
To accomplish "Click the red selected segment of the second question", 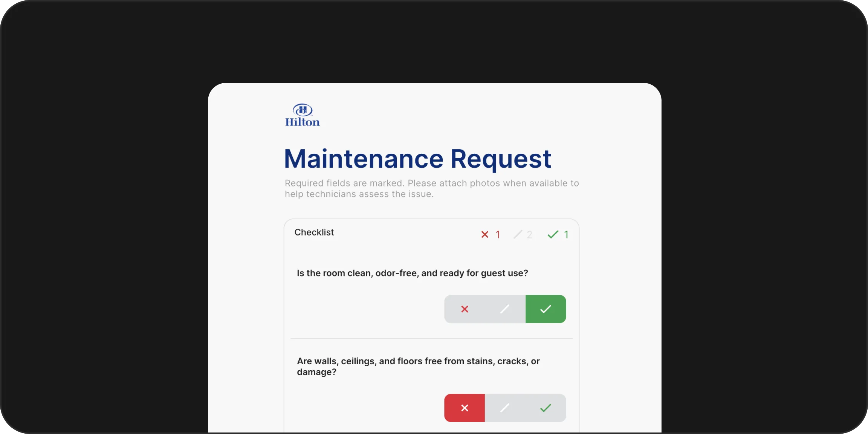I will pos(464,408).
